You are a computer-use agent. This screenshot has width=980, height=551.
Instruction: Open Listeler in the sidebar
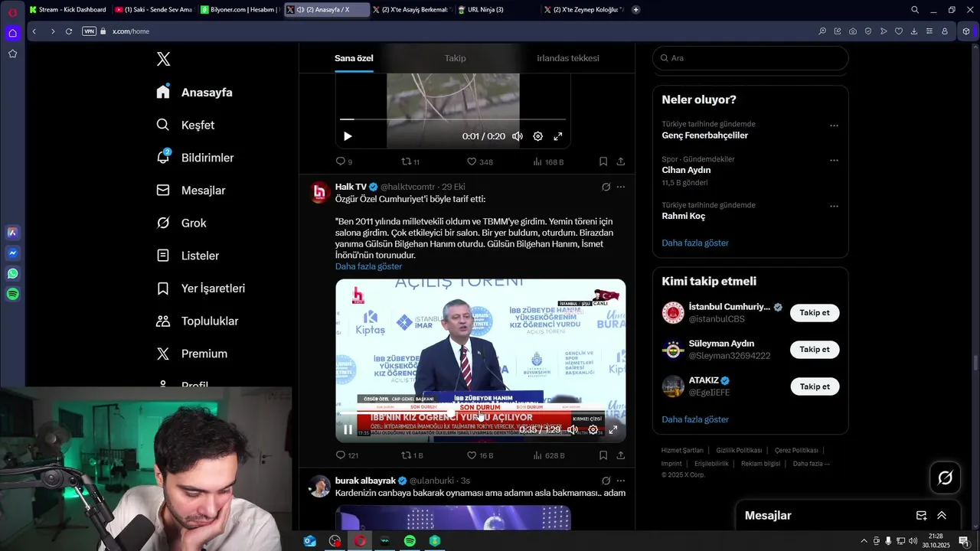click(188, 256)
